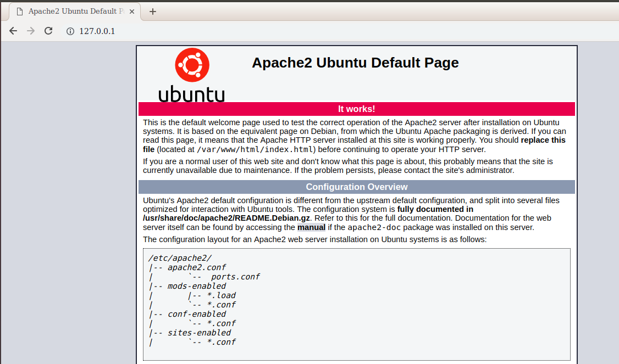This screenshot has height=364, width=619.
Task: Click the page document icon on the tab
Action: point(20,10)
